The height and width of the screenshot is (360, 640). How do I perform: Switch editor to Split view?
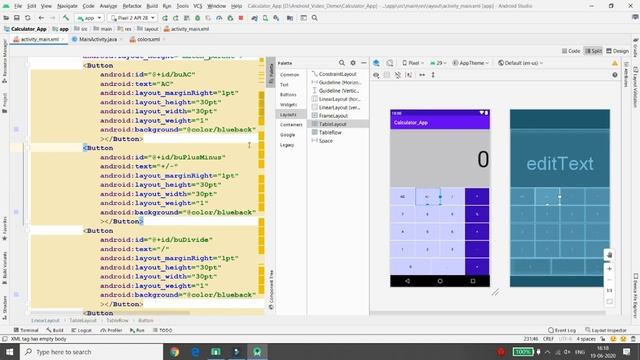(593, 51)
